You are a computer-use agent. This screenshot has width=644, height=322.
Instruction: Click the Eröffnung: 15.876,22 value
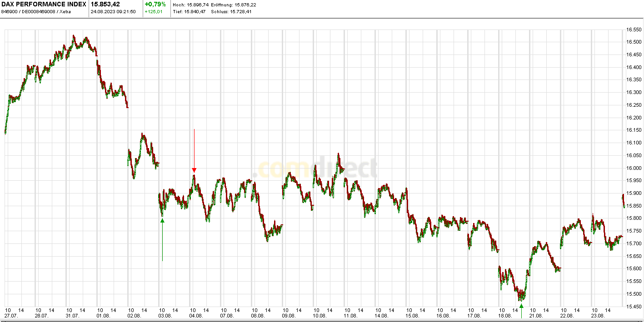(x=234, y=5)
